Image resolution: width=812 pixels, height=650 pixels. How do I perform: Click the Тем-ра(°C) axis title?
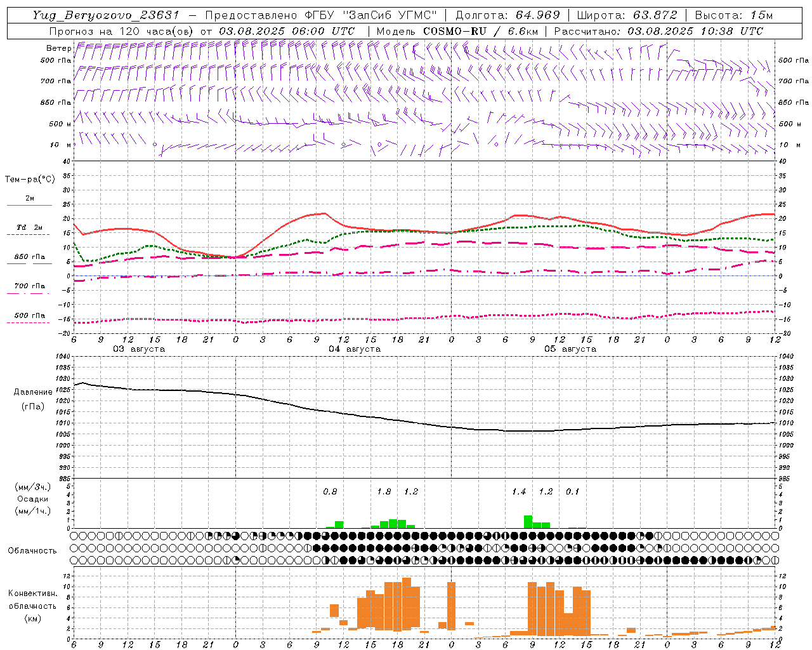pos(30,180)
